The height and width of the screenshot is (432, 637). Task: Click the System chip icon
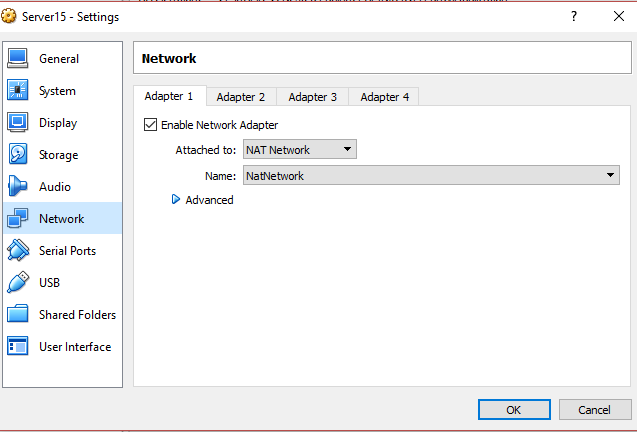(17, 90)
